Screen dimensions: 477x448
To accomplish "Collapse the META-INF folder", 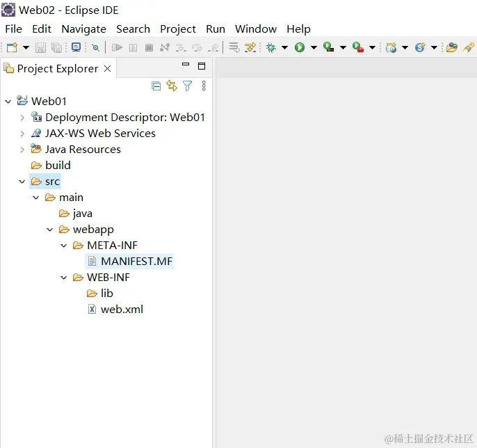I will click(x=63, y=246).
